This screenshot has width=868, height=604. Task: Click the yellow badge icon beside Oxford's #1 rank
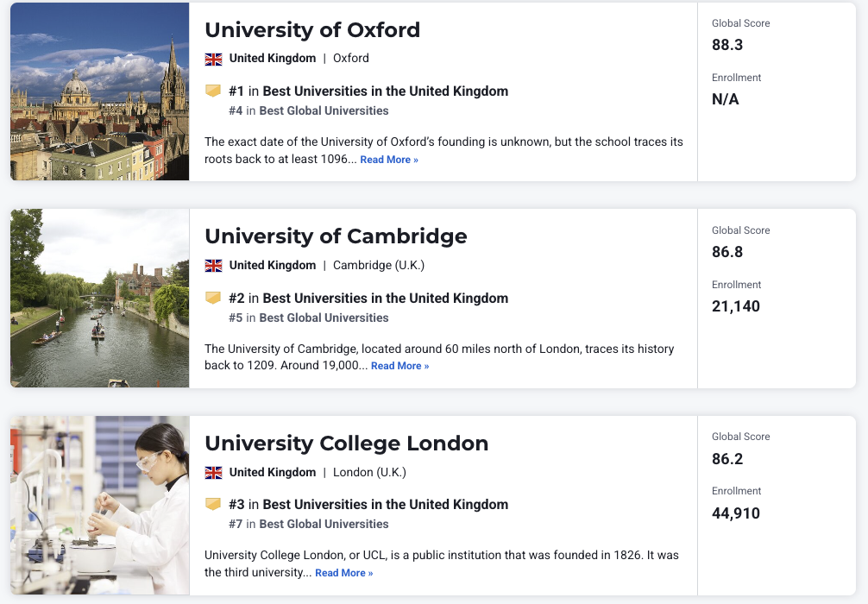(x=213, y=91)
